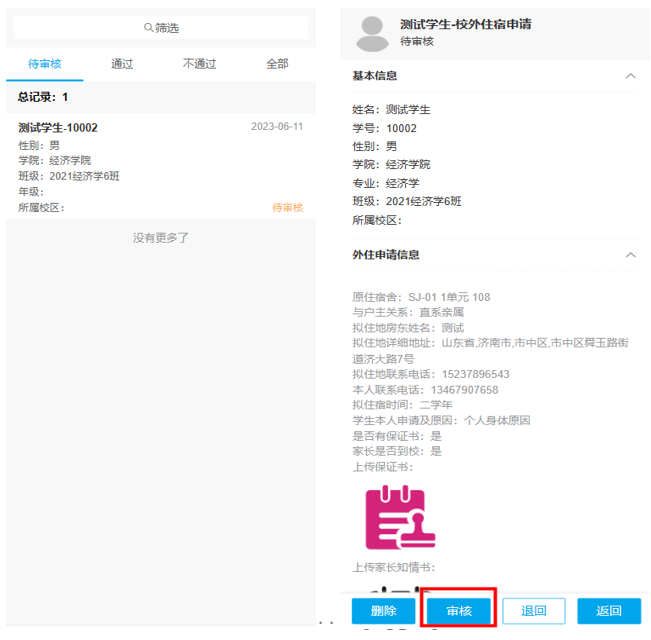Click the 退回 button
The width and height of the screenshot is (651, 640).
(534, 611)
